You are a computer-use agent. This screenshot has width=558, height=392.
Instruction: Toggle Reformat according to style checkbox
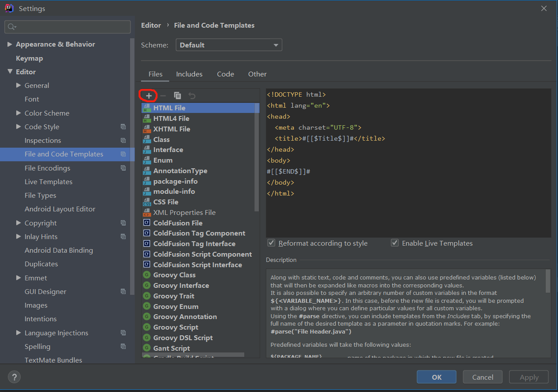click(272, 243)
